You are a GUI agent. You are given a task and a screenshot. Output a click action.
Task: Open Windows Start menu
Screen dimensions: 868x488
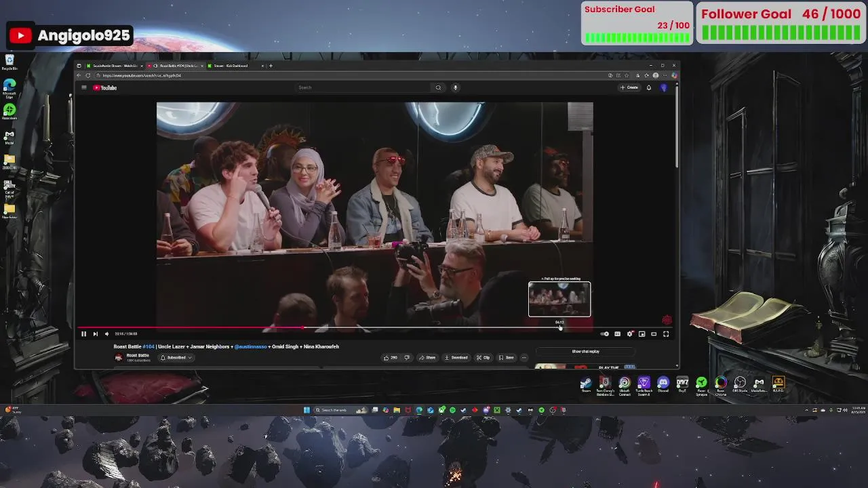tap(307, 410)
